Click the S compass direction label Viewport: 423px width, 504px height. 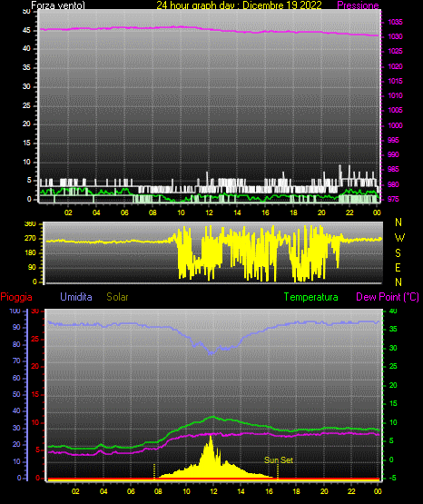tap(398, 253)
